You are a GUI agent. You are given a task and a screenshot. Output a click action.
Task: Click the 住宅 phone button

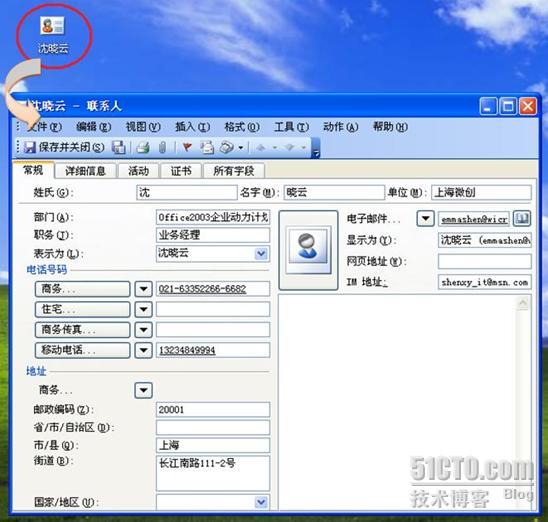[82, 309]
